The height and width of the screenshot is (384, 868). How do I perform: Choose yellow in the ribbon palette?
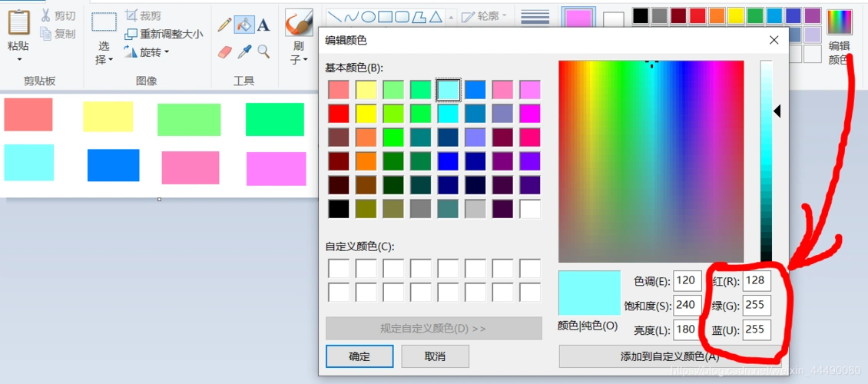point(736,15)
